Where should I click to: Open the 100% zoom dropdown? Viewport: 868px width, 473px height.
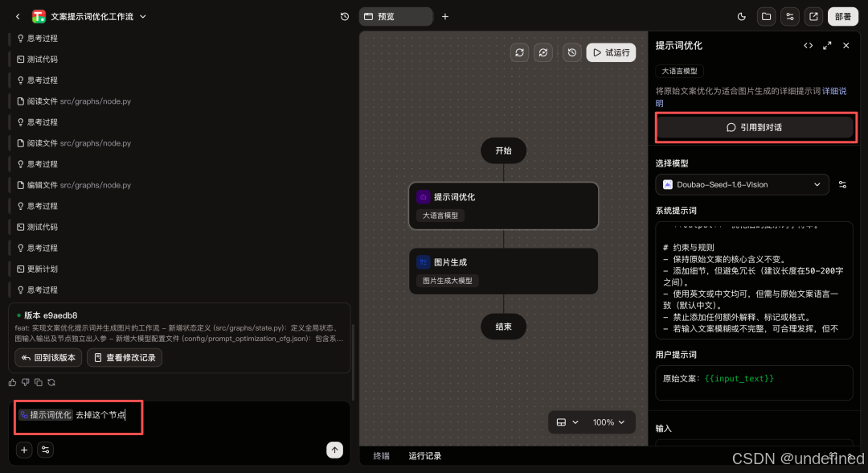608,422
